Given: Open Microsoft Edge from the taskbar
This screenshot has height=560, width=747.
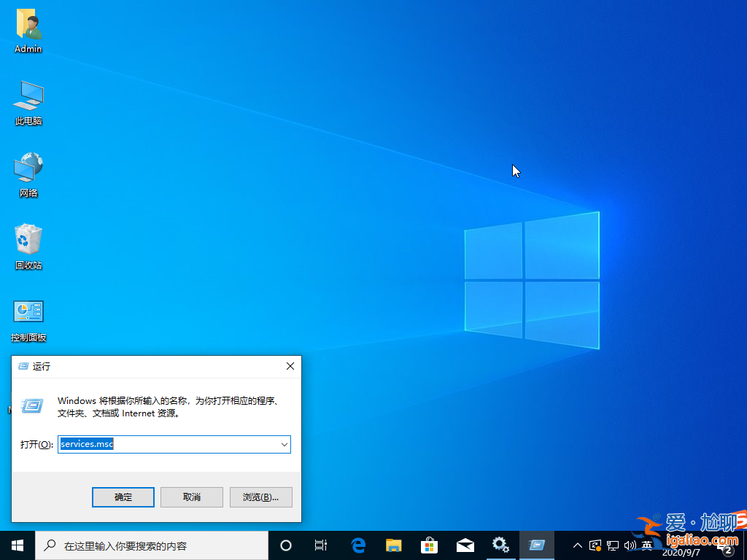Looking at the screenshot, I should pos(358,545).
